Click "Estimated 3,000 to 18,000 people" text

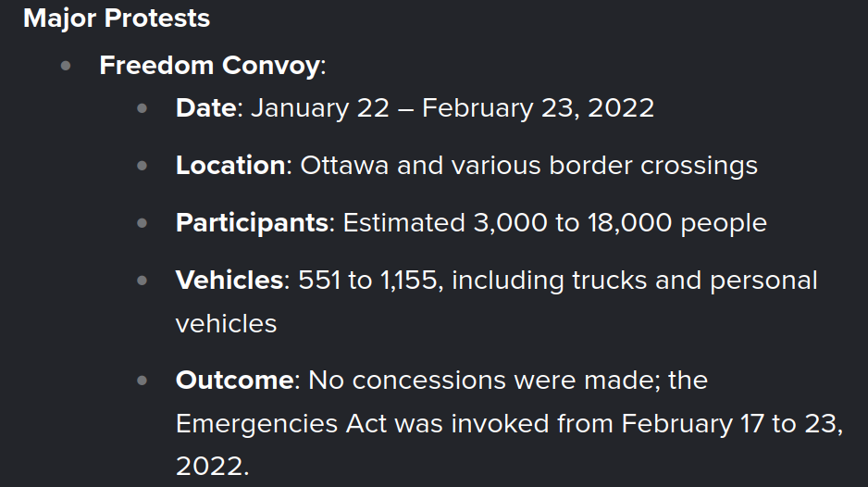tap(554, 223)
